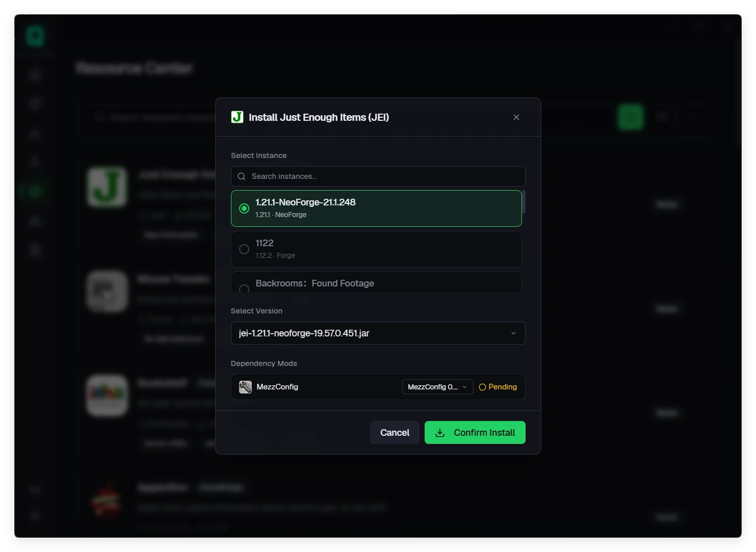Screen dimensions: 756x552
Task: Click the MezzConfig dependency icon
Action: pyautogui.click(x=245, y=387)
